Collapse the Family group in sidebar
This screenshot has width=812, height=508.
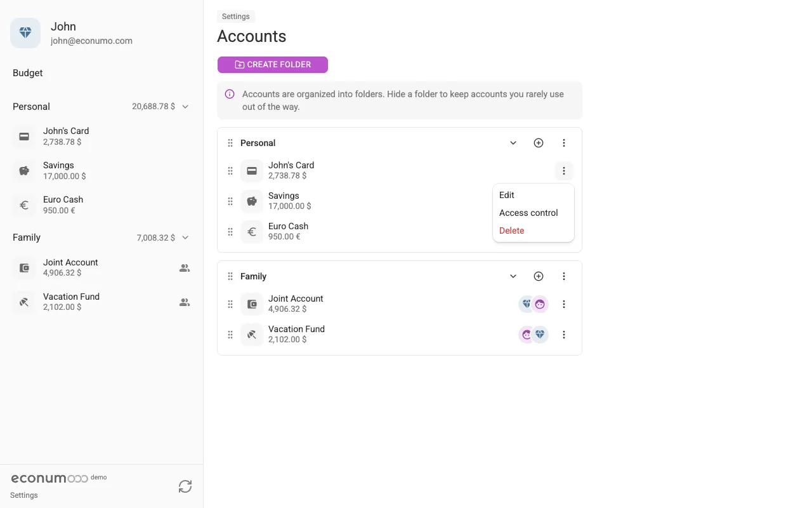point(185,237)
